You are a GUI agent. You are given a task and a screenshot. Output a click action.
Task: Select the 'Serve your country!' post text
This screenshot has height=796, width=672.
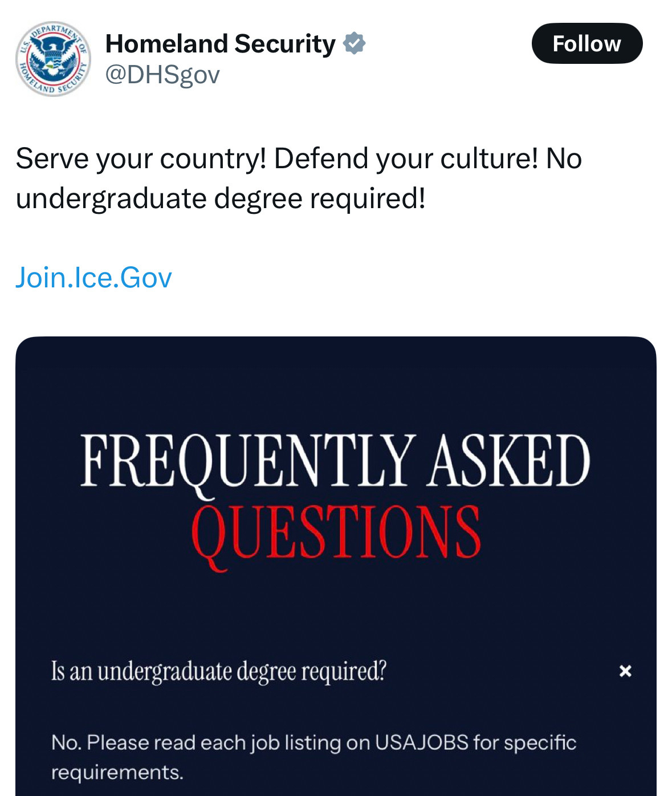[141, 159]
